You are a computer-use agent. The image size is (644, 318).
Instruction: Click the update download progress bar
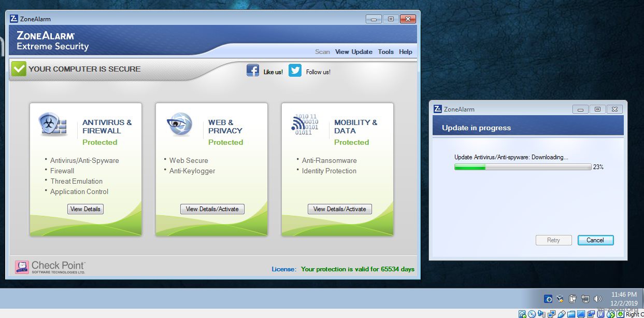[x=522, y=167]
